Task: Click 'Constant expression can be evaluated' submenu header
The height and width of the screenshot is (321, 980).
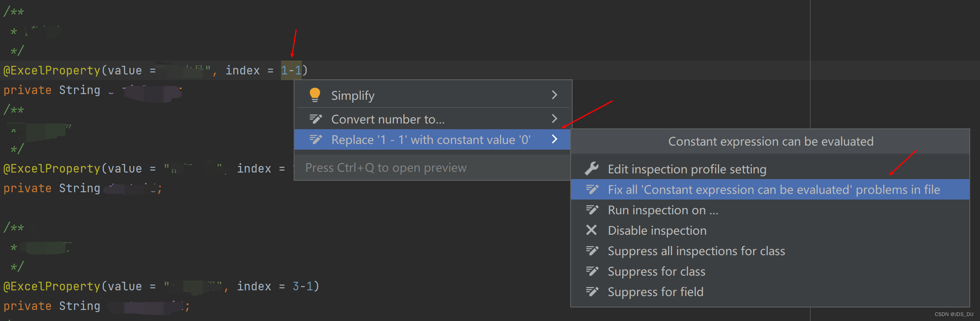Action: 771,141
